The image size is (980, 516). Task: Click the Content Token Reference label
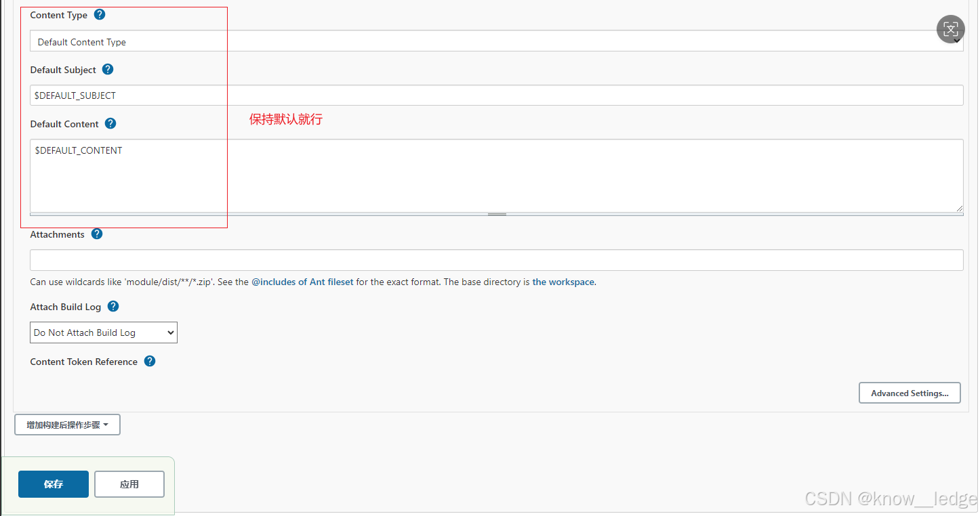[x=84, y=362]
